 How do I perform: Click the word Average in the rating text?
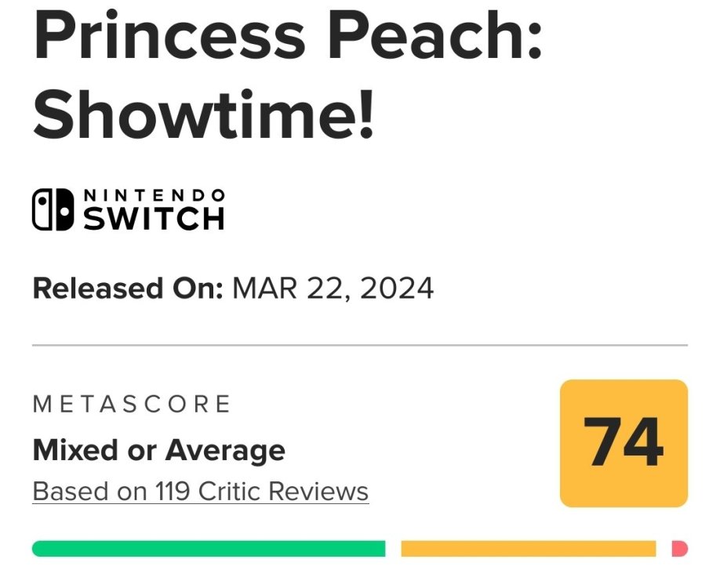224,450
